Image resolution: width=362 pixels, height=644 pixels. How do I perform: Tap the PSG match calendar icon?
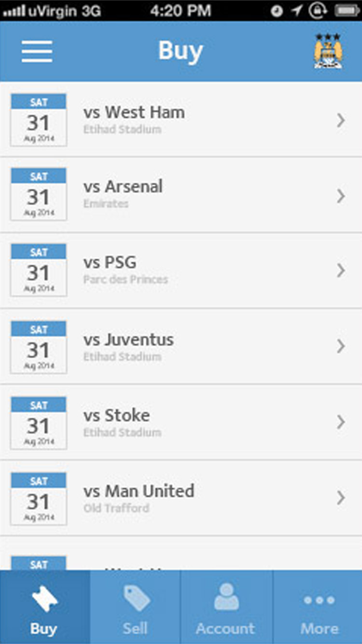(x=39, y=270)
